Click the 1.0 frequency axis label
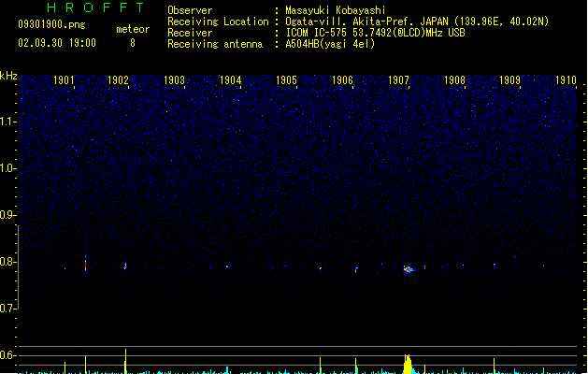The height and width of the screenshot is (374, 588). tap(7, 168)
